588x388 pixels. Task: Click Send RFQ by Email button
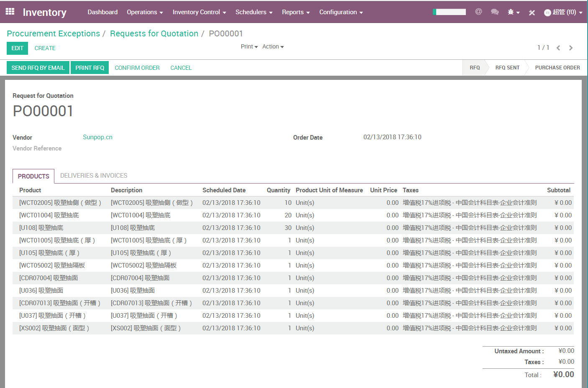[38, 68]
